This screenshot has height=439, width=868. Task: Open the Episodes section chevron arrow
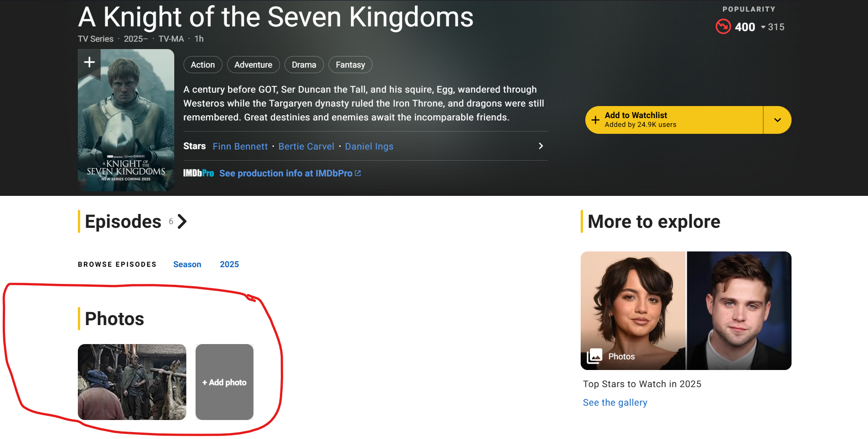coord(182,222)
